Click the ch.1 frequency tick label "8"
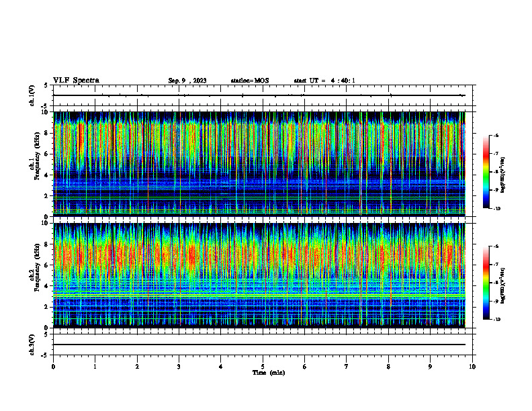Viewport: 532px width, 411px height. [47, 133]
